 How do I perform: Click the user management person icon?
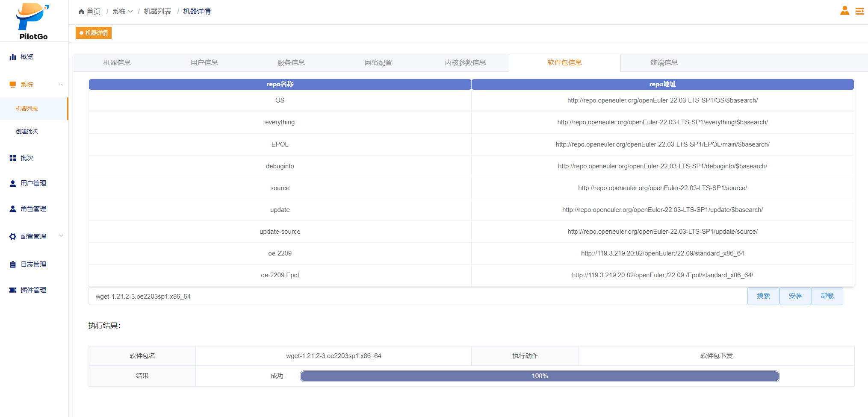(13, 183)
